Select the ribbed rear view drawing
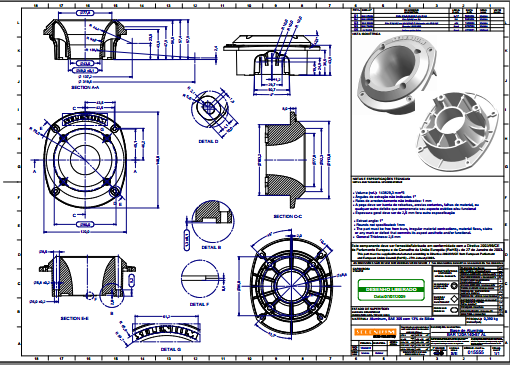 pos(292,285)
